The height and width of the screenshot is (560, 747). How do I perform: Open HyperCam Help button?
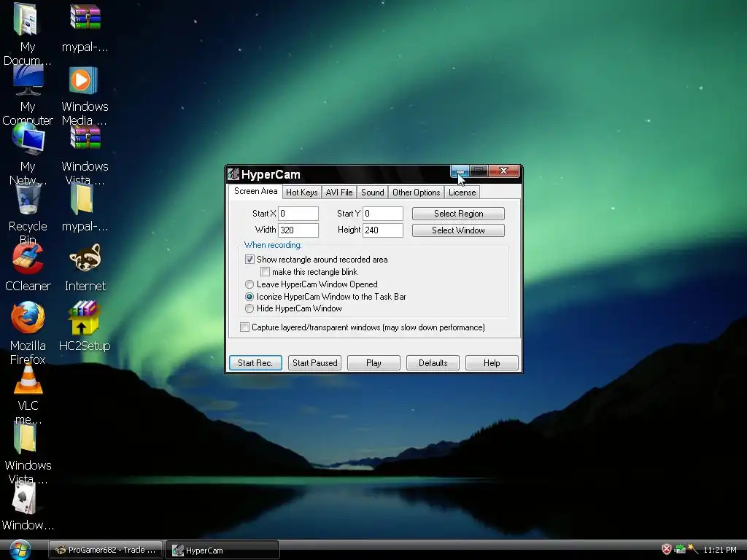click(x=492, y=363)
